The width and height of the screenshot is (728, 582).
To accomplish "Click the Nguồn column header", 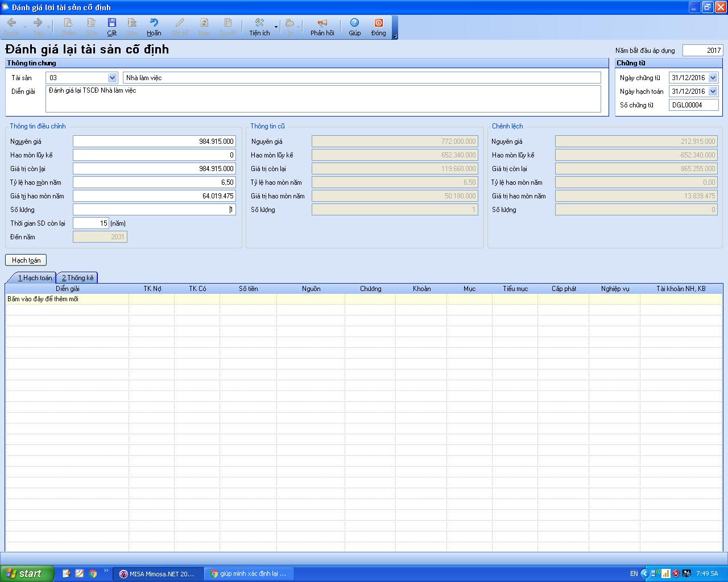I will (x=311, y=289).
